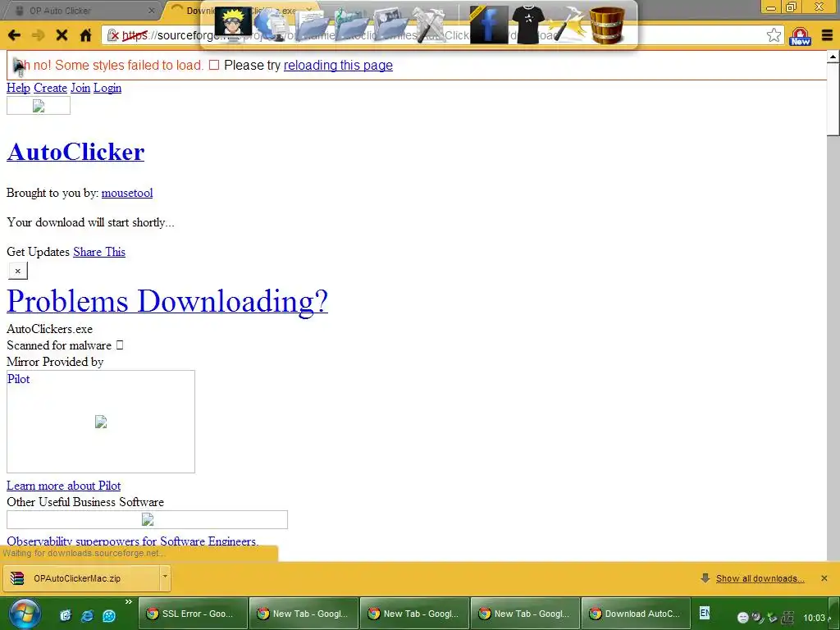The height and width of the screenshot is (630, 840).
Task: Click the Scanned for malware text
Action: (59, 345)
